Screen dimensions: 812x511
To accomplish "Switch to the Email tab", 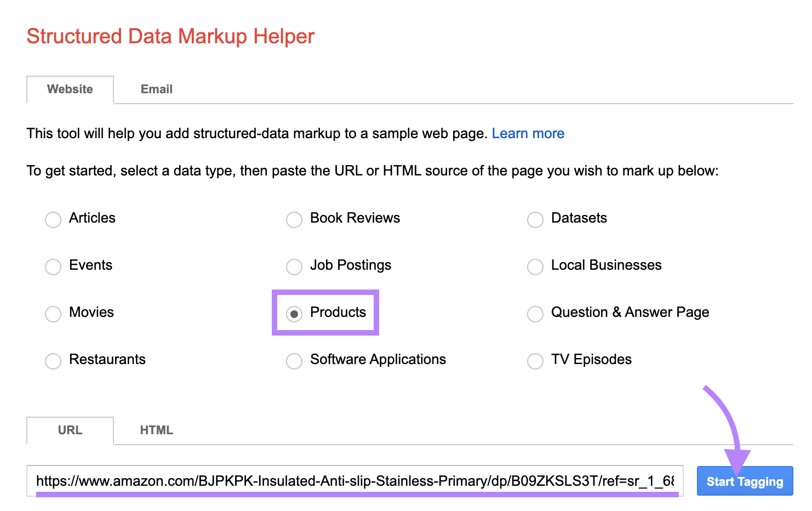I will click(156, 89).
